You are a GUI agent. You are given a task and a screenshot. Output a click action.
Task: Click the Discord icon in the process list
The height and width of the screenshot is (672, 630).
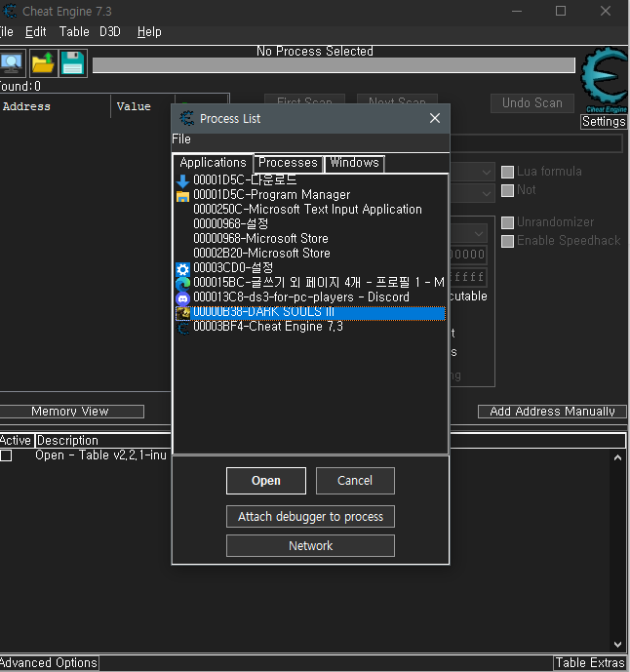click(183, 298)
